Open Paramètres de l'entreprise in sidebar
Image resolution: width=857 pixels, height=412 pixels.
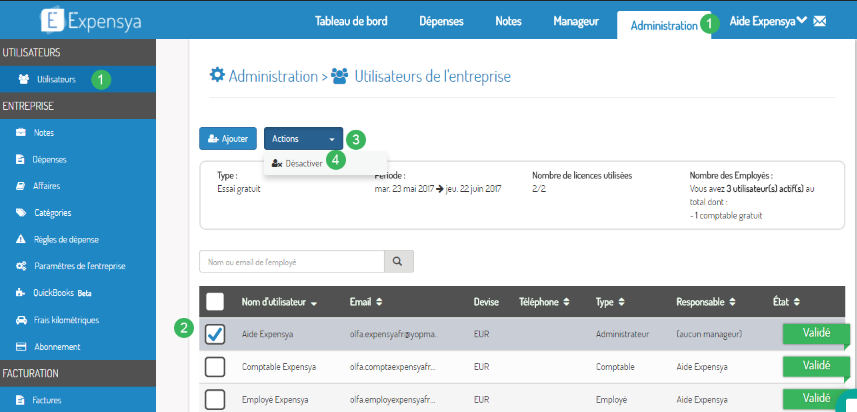coord(78,266)
